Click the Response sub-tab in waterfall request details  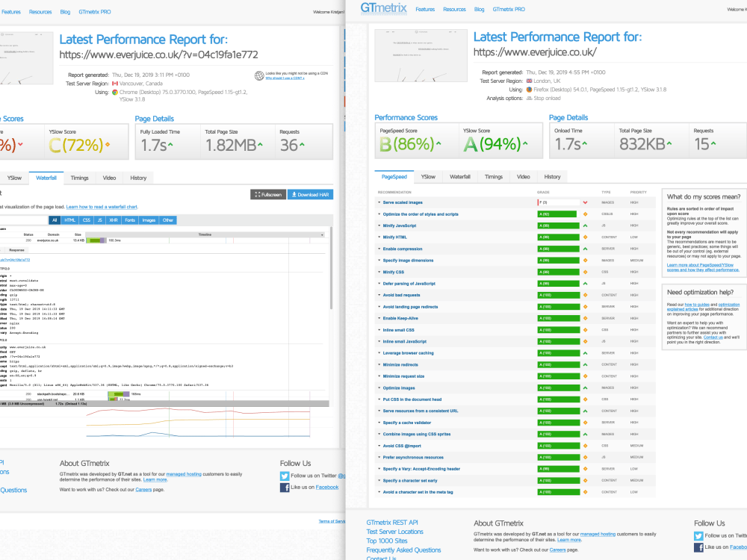(x=16, y=250)
